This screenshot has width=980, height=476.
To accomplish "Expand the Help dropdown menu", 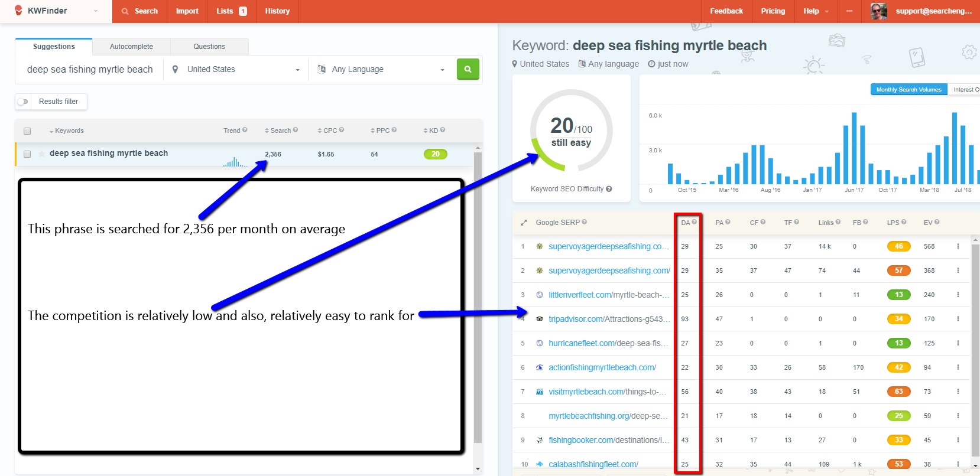I will 816,11.
